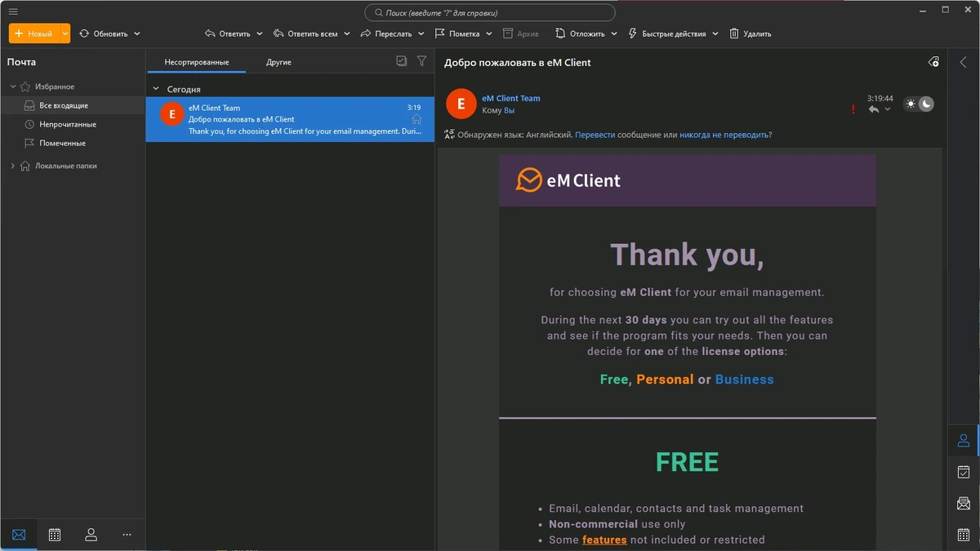The height and width of the screenshot is (551, 980).
Task: Open Mail view in bottom navigation
Action: [19, 535]
